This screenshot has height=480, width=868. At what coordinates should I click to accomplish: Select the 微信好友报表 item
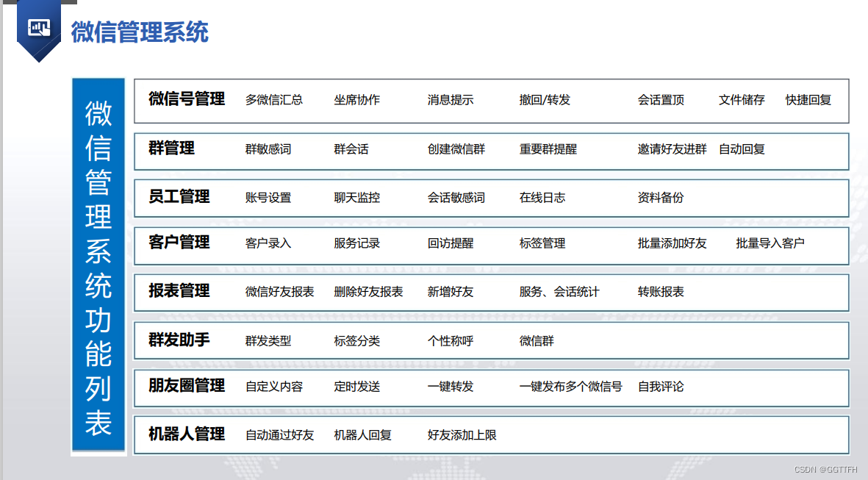point(279,292)
